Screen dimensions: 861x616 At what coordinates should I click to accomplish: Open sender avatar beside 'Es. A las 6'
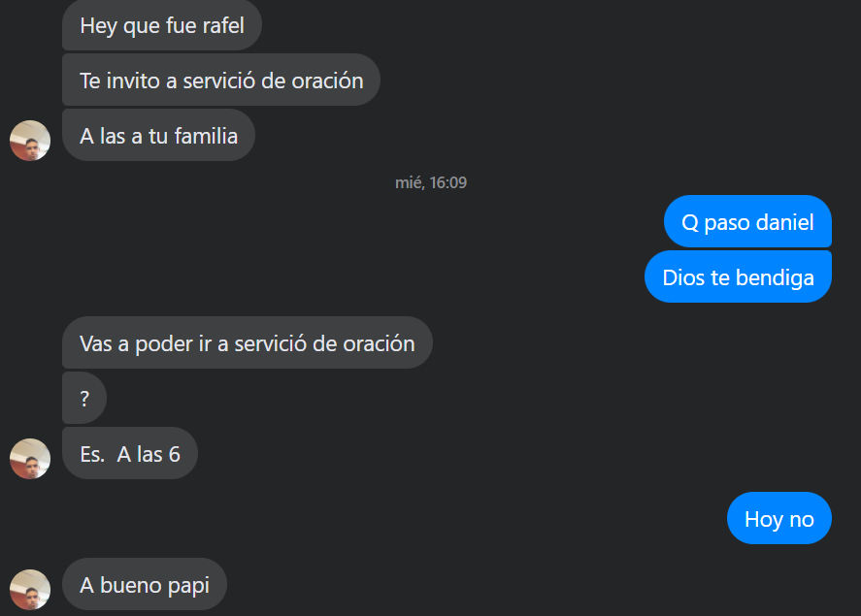(30, 459)
